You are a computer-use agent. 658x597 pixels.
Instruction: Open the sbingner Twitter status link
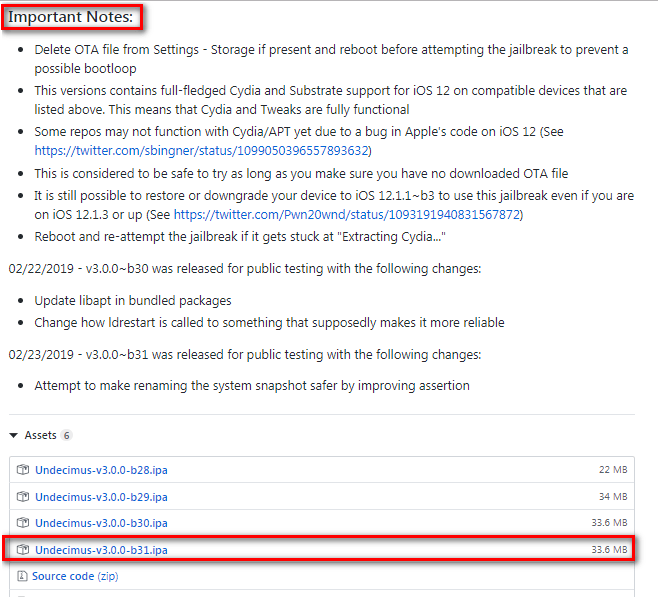click(x=201, y=151)
